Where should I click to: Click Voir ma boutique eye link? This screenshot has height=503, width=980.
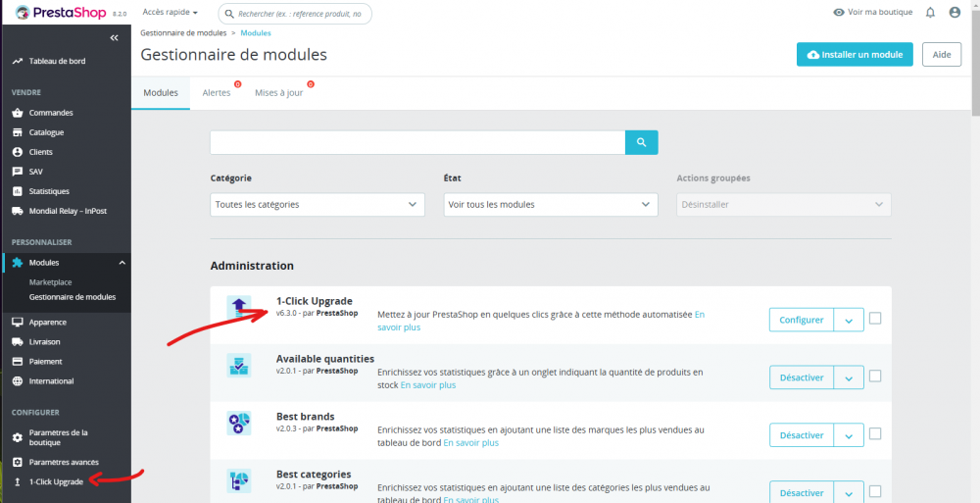point(873,13)
